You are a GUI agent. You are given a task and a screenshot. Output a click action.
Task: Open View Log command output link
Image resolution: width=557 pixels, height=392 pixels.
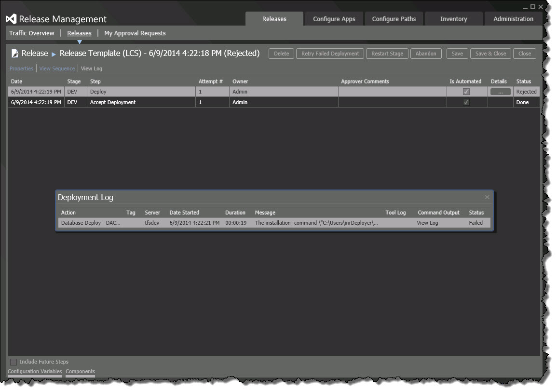pos(427,223)
